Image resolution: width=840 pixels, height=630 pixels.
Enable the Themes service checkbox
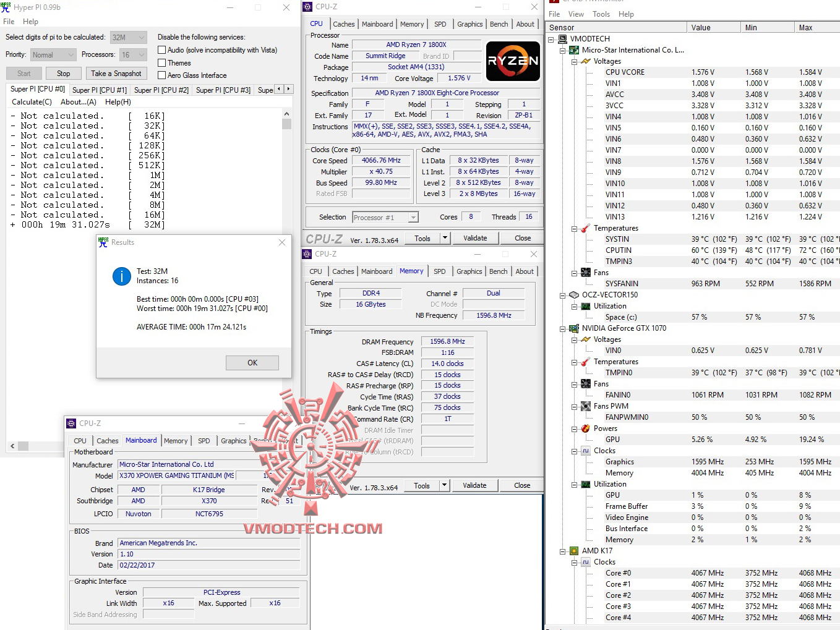161,62
